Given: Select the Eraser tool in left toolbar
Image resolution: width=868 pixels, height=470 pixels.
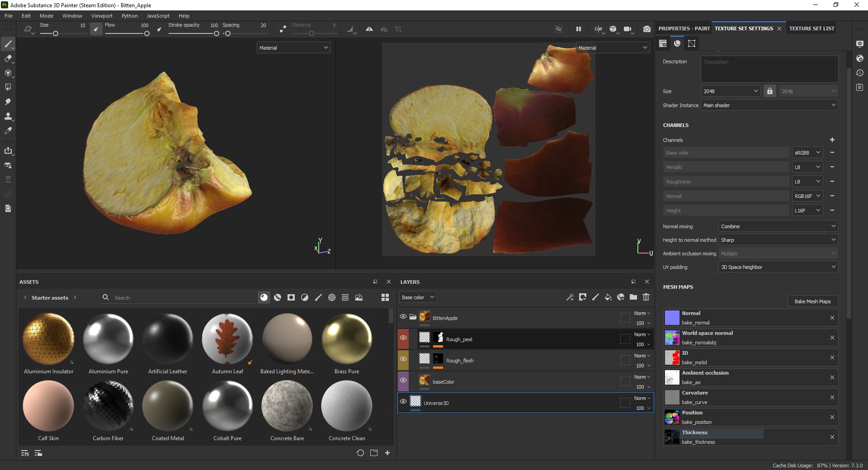Looking at the screenshot, I should coord(8,58).
